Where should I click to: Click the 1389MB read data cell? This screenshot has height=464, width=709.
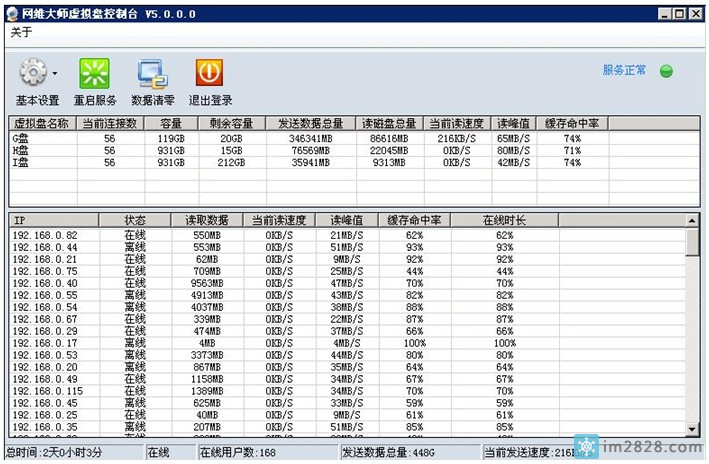click(x=207, y=391)
